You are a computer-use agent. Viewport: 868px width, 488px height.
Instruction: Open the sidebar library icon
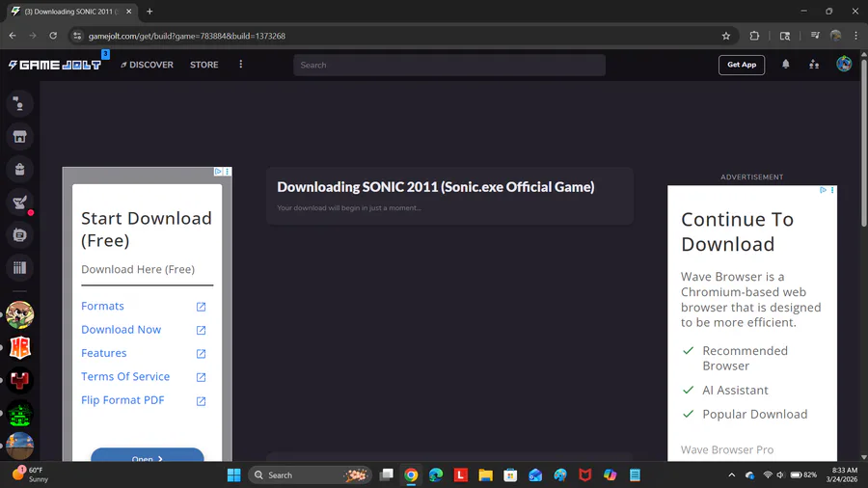[x=19, y=268]
